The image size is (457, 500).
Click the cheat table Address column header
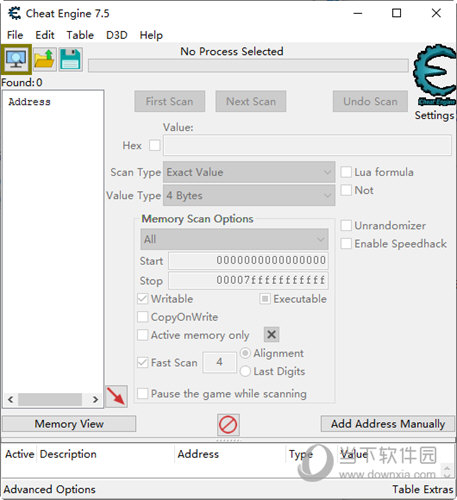pyautogui.click(x=198, y=454)
